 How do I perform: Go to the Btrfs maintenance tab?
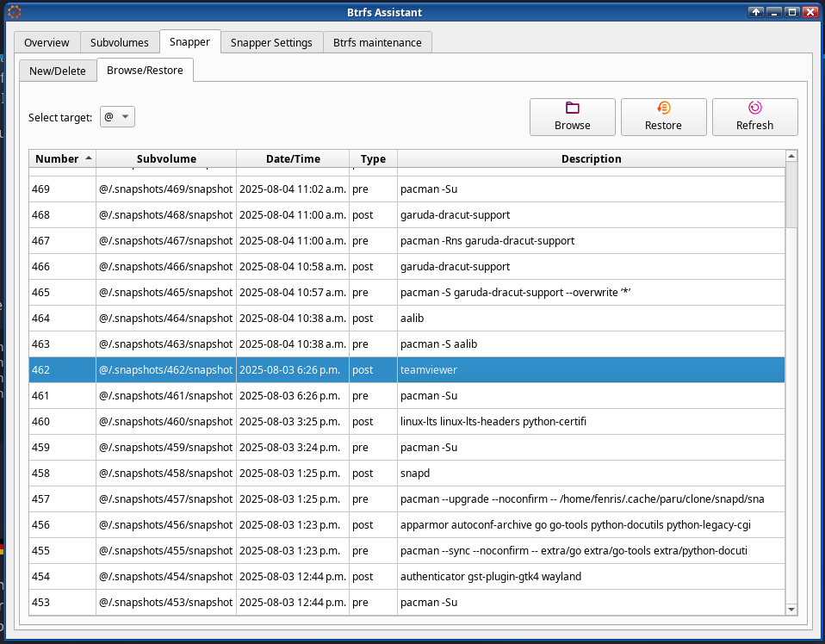377,42
